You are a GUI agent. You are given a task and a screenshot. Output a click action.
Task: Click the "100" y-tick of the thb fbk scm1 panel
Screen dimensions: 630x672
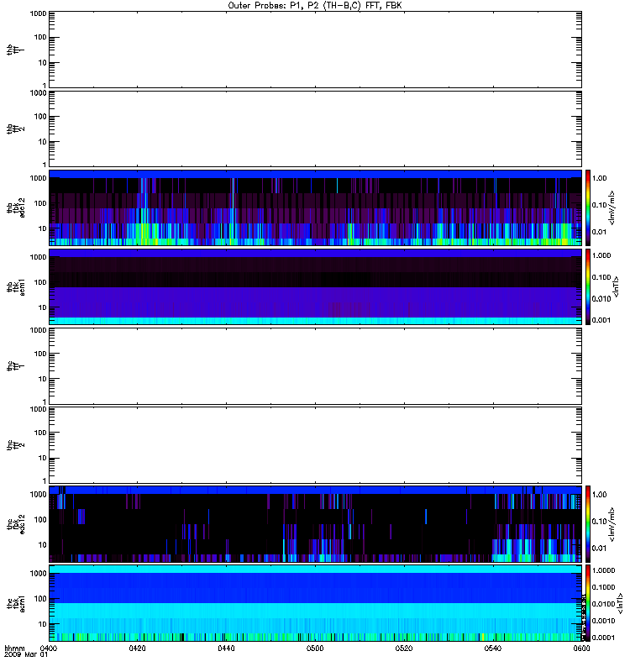[x=40, y=282]
